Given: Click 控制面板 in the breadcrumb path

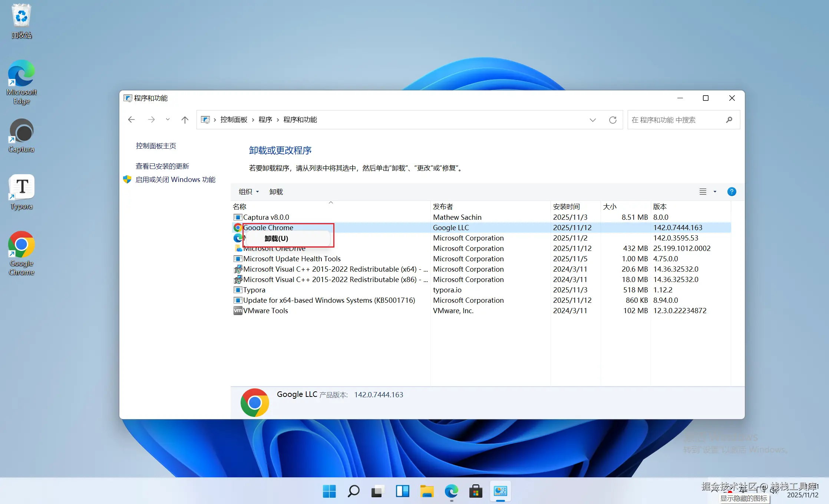Looking at the screenshot, I should coord(234,120).
